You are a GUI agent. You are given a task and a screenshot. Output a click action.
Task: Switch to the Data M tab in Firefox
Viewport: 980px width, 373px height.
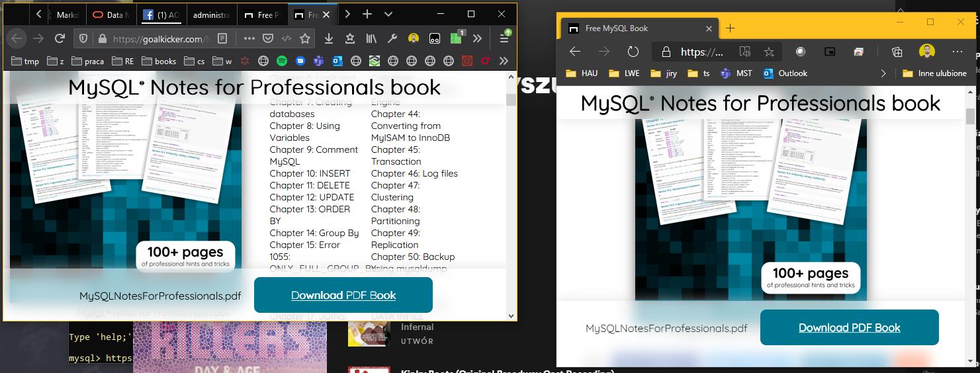coord(111,15)
